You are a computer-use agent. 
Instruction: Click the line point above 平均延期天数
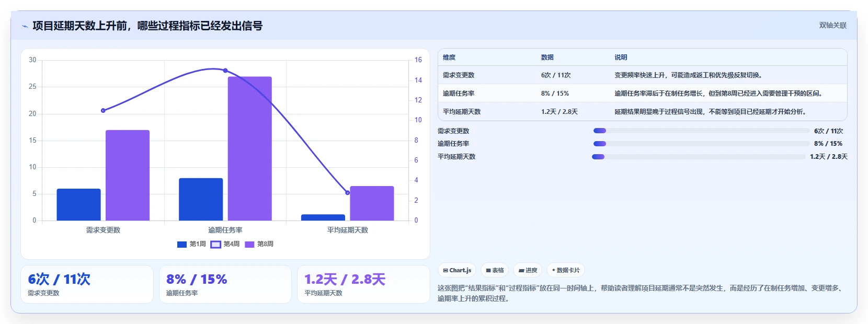point(348,193)
